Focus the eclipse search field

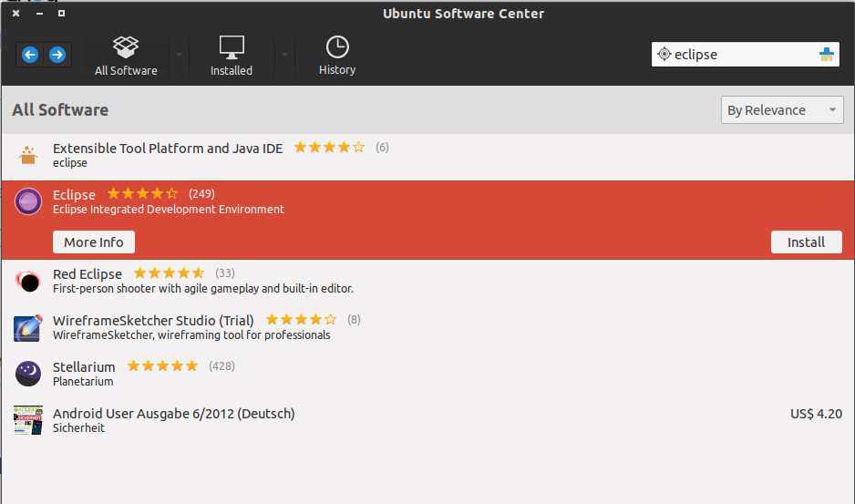click(745, 55)
